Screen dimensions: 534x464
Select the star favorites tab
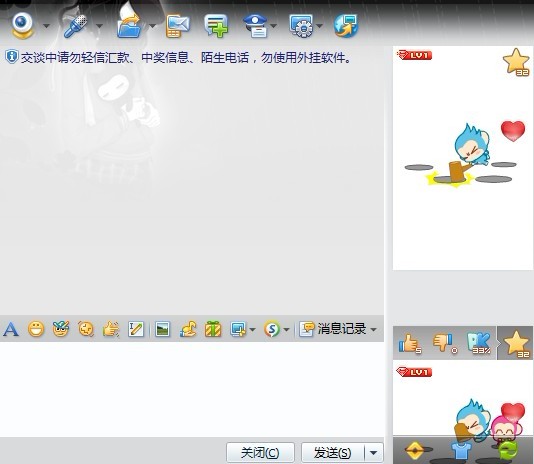[516, 343]
